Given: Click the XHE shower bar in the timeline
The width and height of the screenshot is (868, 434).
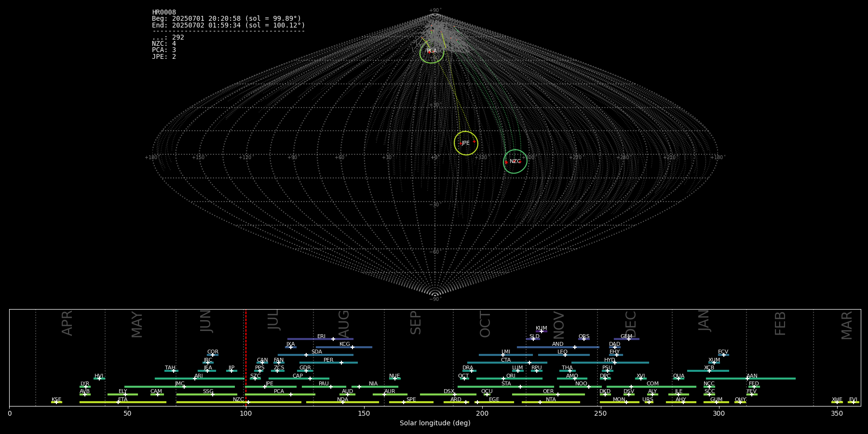Looking at the screenshot, I should click(837, 402).
